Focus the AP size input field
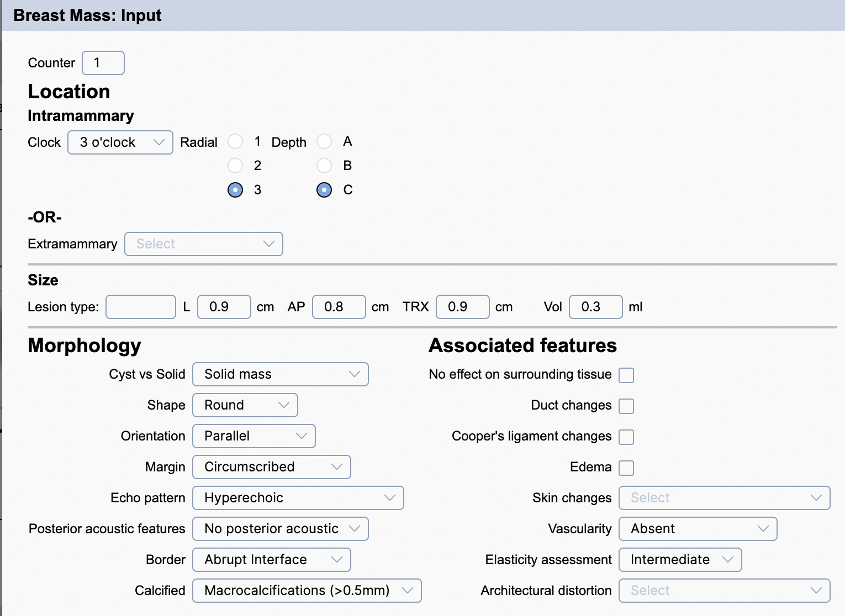The width and height of the screenshot is (845, 616). pos(339,307)
